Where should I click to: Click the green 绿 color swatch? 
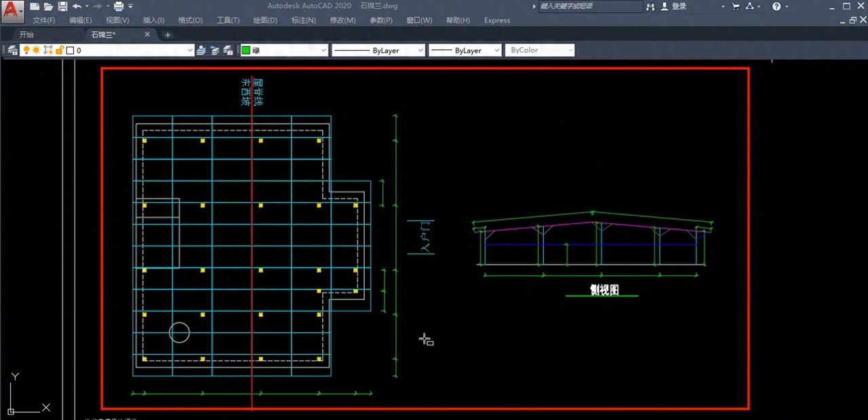click(246, 50)
